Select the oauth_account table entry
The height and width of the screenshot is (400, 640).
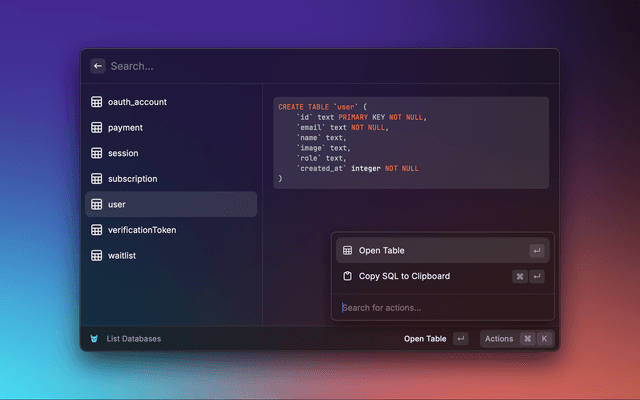tap(171, 102)
